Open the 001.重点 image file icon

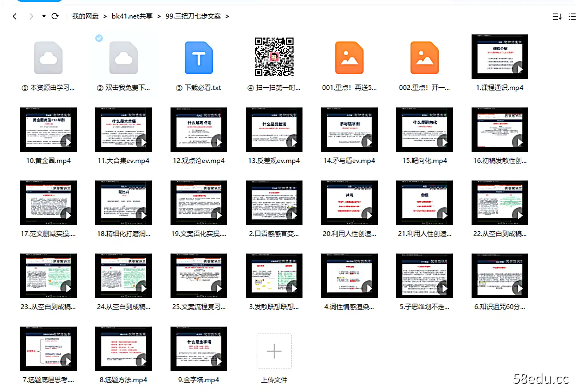tap(349, 58)
